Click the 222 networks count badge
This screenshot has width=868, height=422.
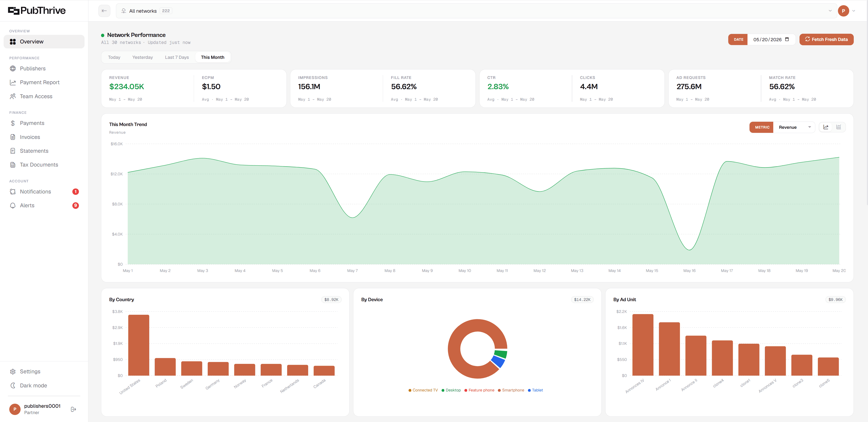(x=166, y=11)
